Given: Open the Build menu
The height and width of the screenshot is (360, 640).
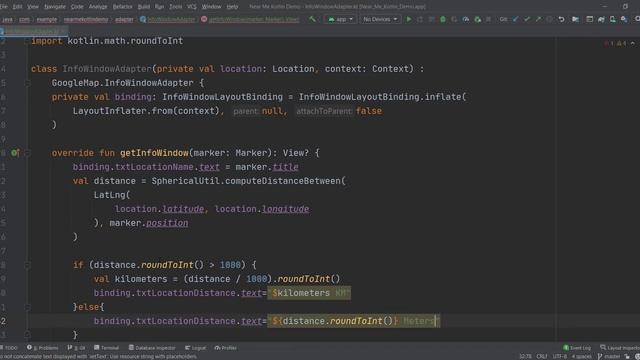Looking at the screenshot, I should coord(144,7).
